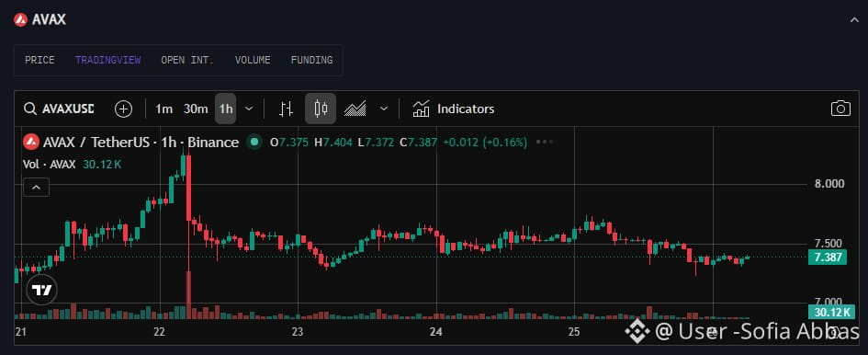Click the 8.000 price axis label
868x355 pixels.
click(x=829, y=184)
